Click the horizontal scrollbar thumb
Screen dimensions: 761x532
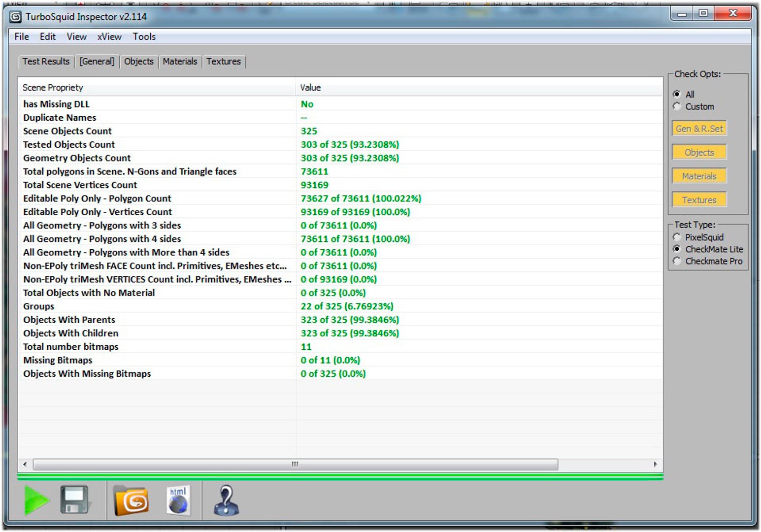click(x=295, y=464)
